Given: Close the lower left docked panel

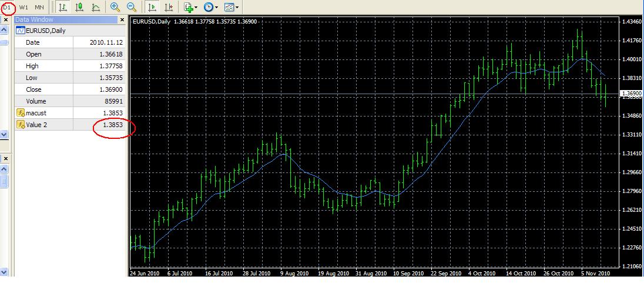Looking at the screenshot, I should coord(5,158).
